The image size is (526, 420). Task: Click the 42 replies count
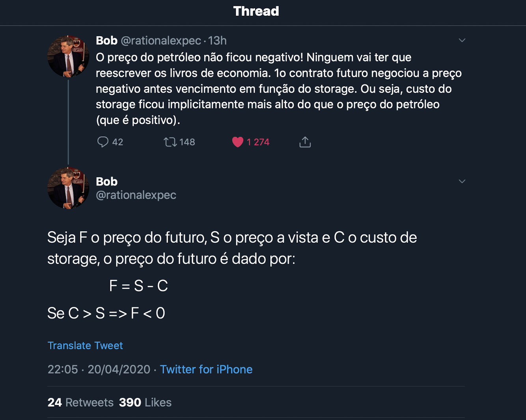coord(118,142)
